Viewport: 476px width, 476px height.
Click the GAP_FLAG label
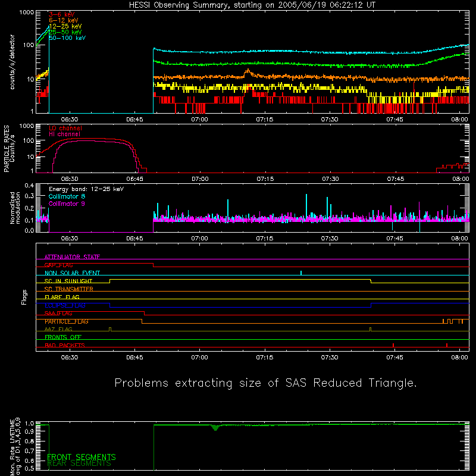[58, 265]
